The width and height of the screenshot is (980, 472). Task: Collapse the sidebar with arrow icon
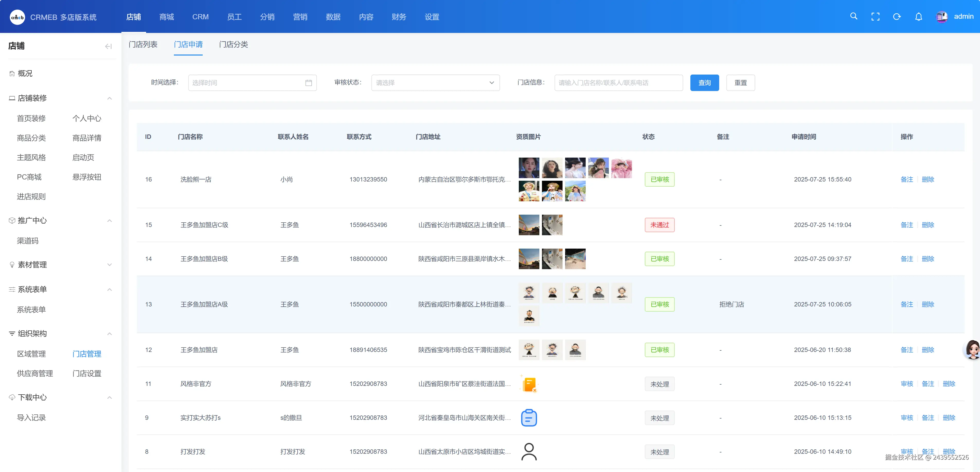[109, 46]
